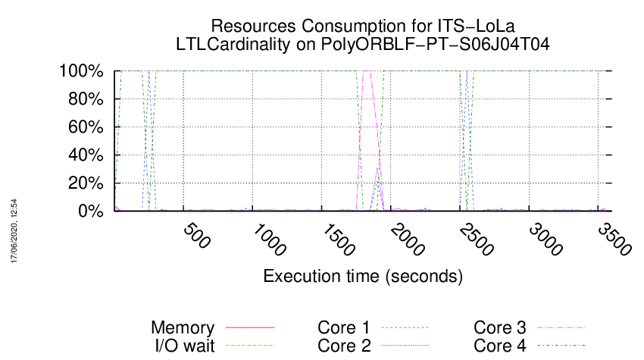Click the '60%' y-axis label

pos(86,127)
